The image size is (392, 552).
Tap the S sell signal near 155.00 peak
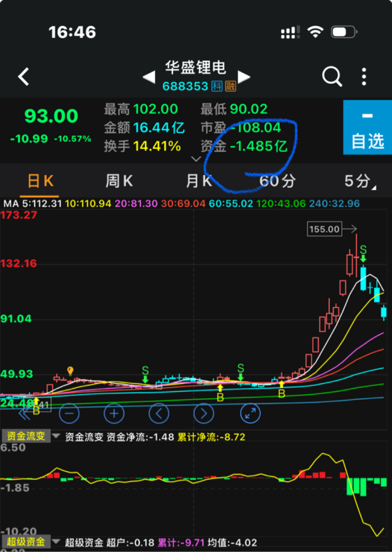pyautogui.click(x=363, y=254)
